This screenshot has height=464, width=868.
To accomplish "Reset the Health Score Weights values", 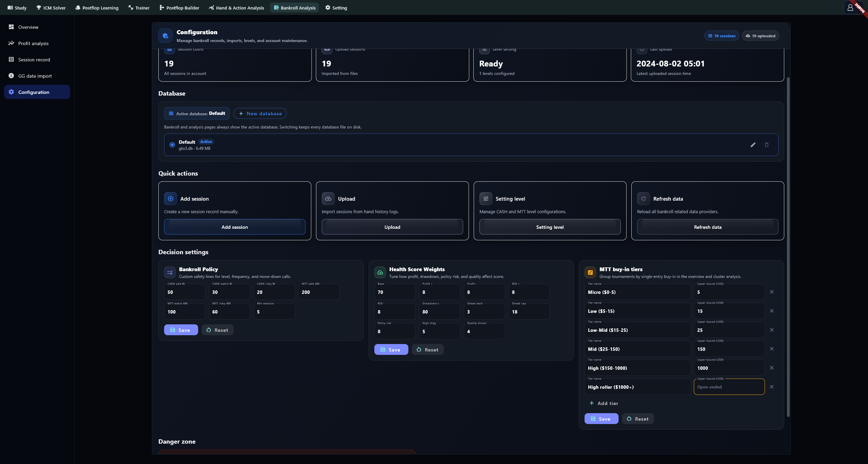I will [428, 349].
